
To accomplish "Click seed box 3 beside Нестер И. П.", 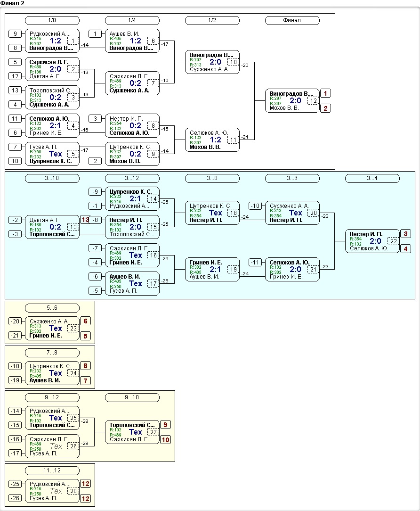I will (x=95, y=119).
